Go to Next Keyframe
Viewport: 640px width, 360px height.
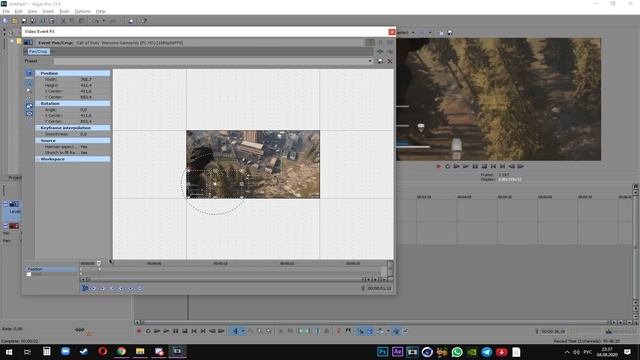pos(113,288)
